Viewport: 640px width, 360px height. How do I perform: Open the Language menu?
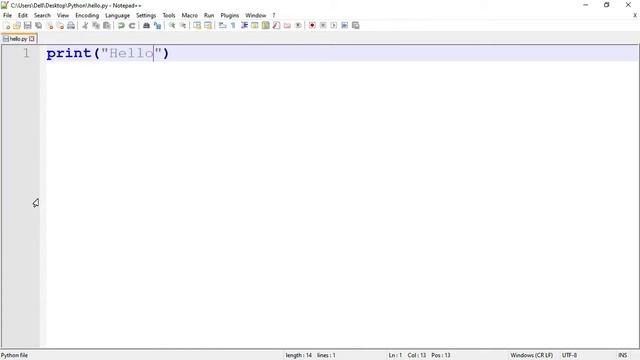pyautogui.click(x=118, y=15)
